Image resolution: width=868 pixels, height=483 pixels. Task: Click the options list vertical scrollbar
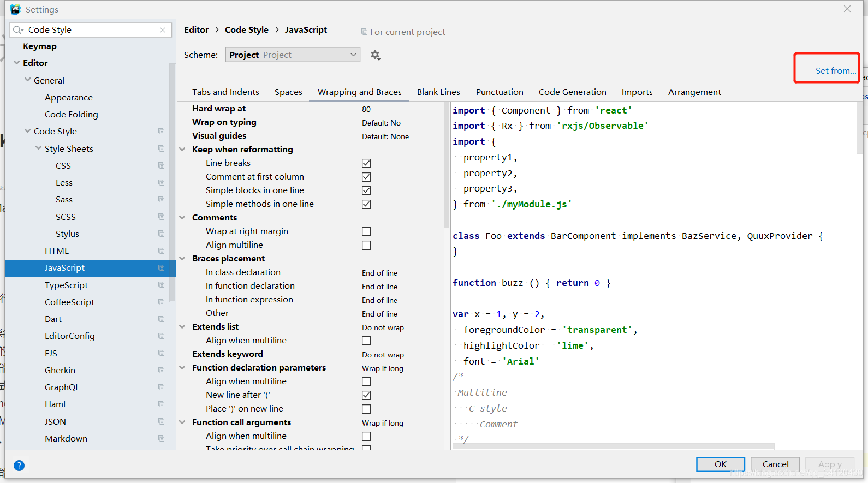pos(447,165)
